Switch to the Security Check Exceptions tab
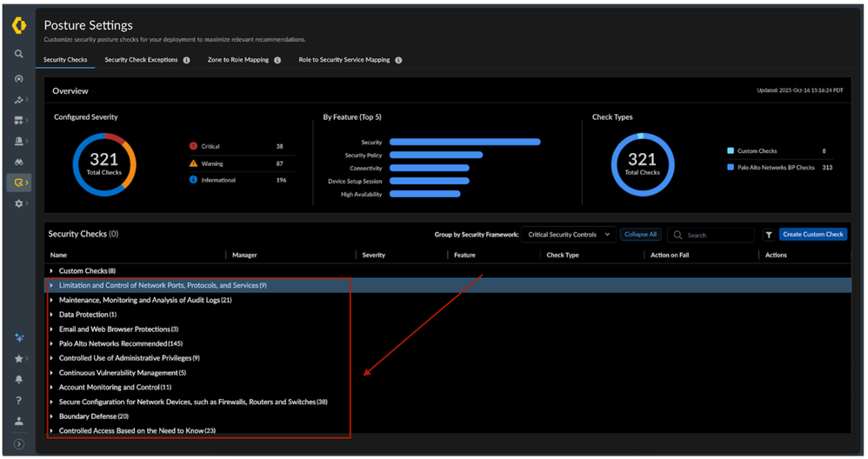Screen dimensions: 868x459 tap(141, 61)
